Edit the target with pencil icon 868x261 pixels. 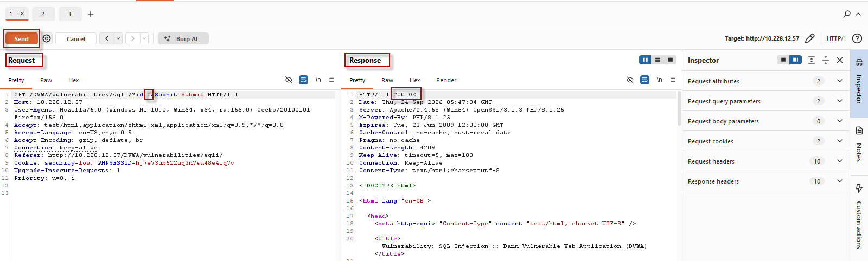coord(810,38)
